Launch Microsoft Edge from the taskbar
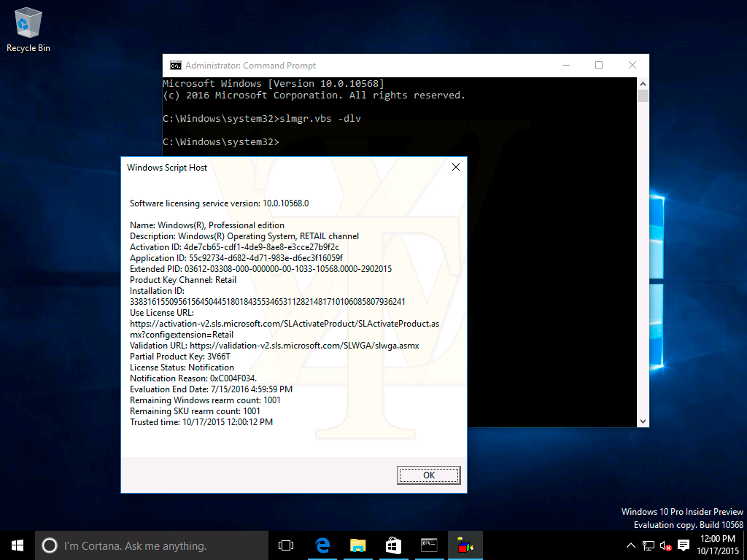747x560 pixels. [x=322, y=545]
